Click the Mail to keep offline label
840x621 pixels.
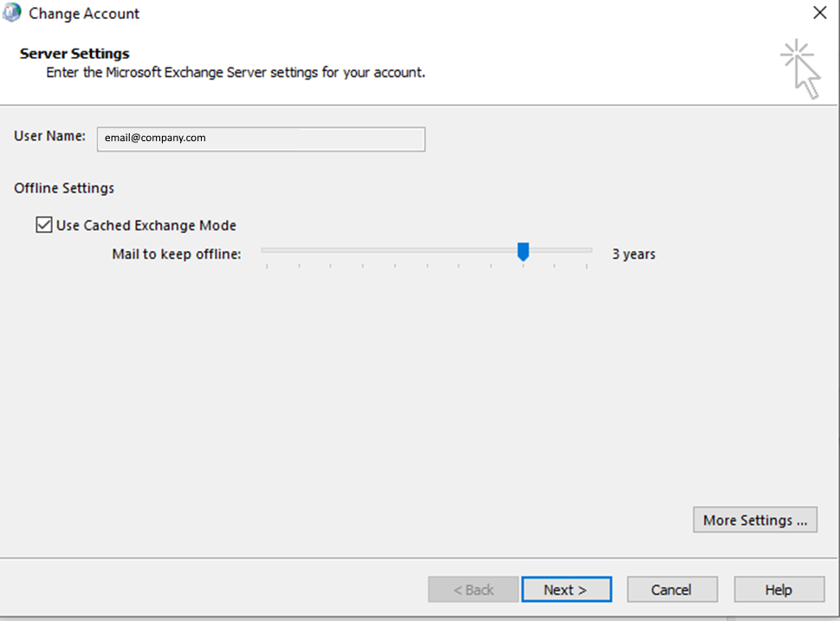pos(177,254)
